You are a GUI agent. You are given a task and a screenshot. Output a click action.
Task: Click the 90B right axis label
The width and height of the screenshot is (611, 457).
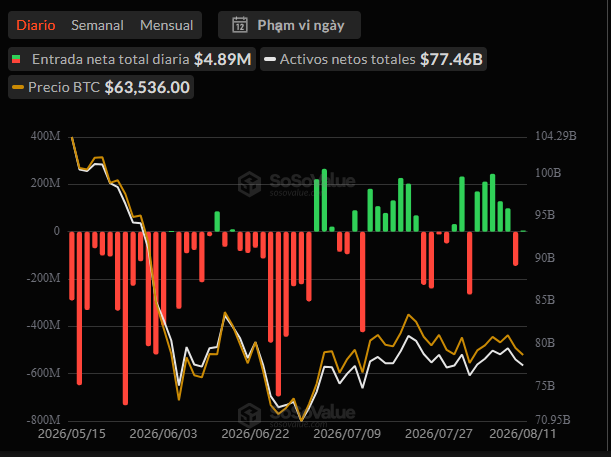545,258
